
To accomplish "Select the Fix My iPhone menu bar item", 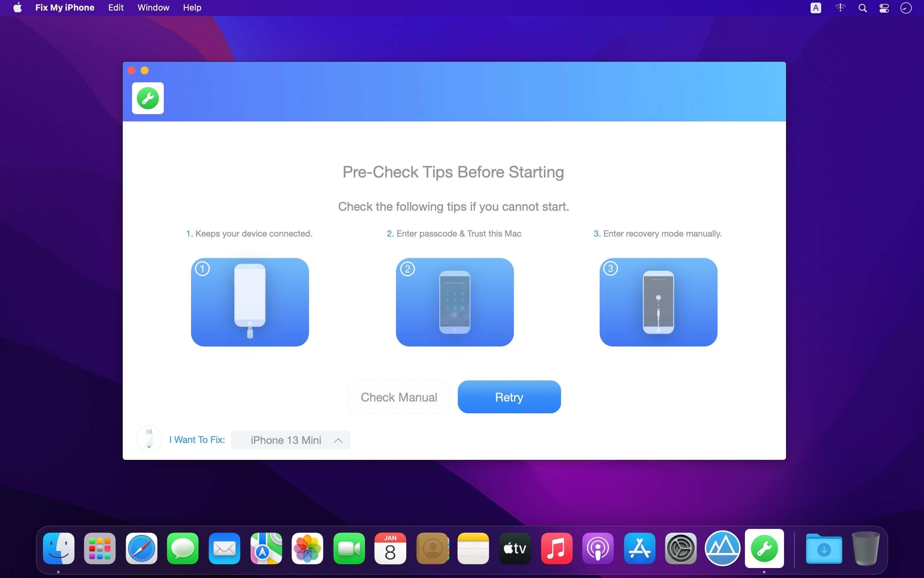I will 65,7.
